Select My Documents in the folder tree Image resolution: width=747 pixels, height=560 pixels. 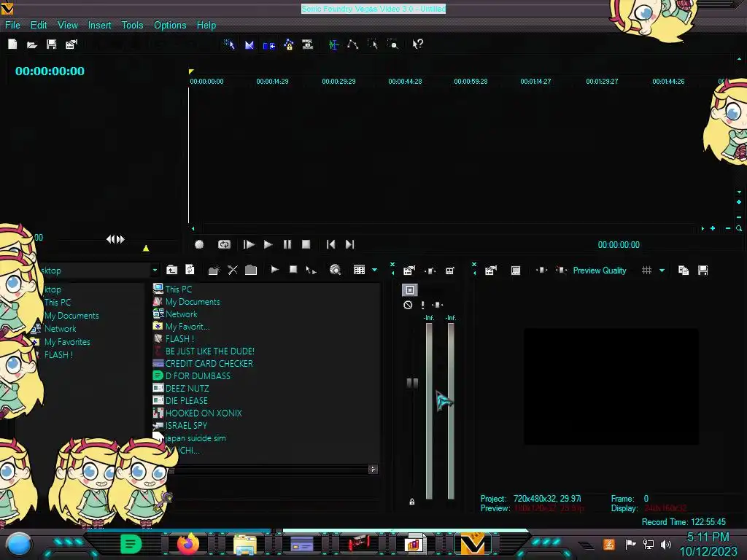(x=71, y=316)
